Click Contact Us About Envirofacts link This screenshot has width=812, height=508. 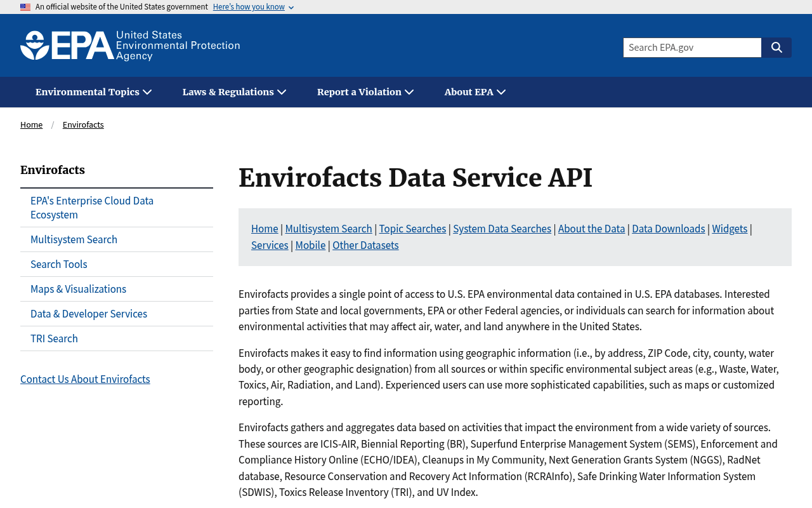(85, 379)
